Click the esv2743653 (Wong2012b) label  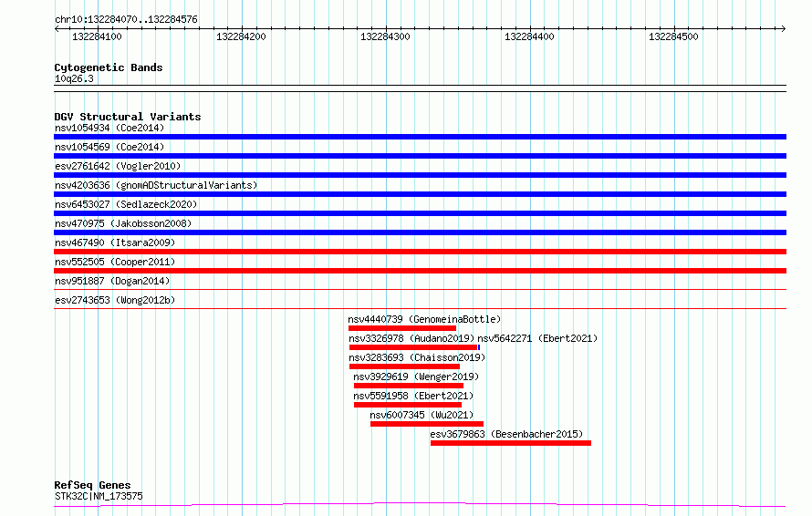pos(115,300)
